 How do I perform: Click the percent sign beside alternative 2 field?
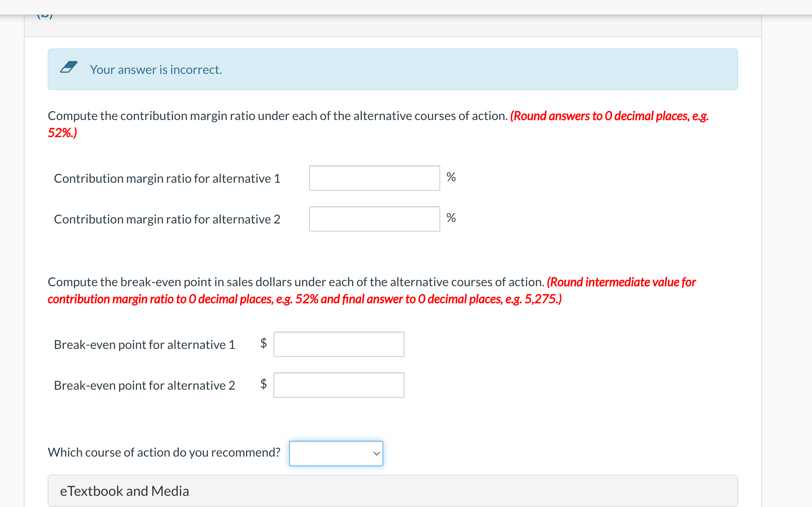click(x=451, y=218)
